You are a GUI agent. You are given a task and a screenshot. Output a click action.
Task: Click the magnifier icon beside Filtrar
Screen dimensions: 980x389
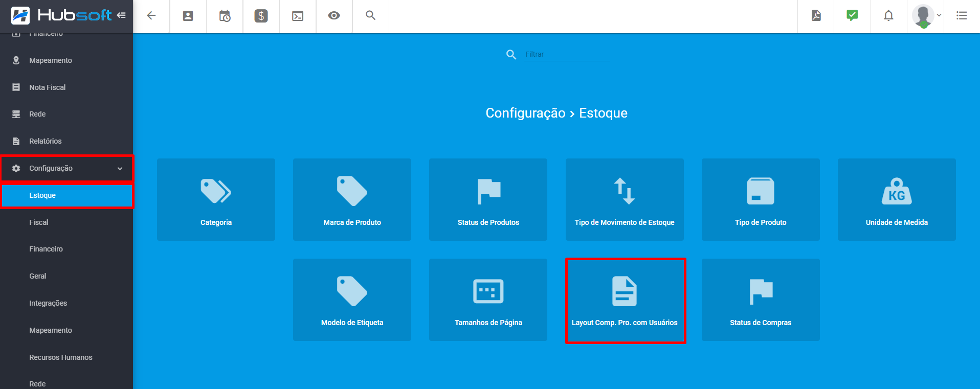pos(511,54)
